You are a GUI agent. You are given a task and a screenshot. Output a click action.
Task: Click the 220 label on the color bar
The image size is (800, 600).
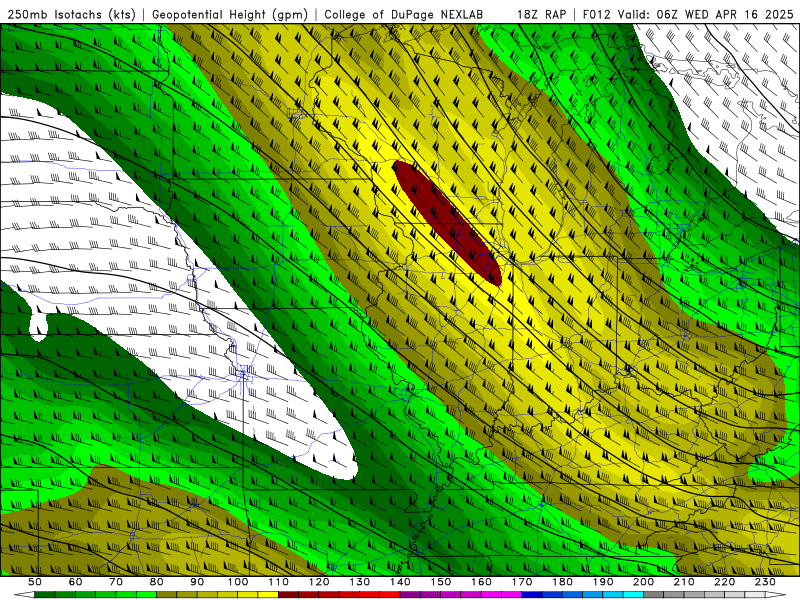725,582
